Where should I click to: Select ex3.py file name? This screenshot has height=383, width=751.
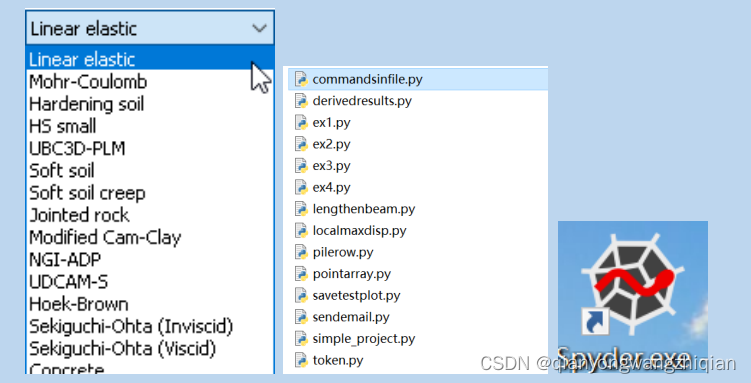[x=331, y=166]
